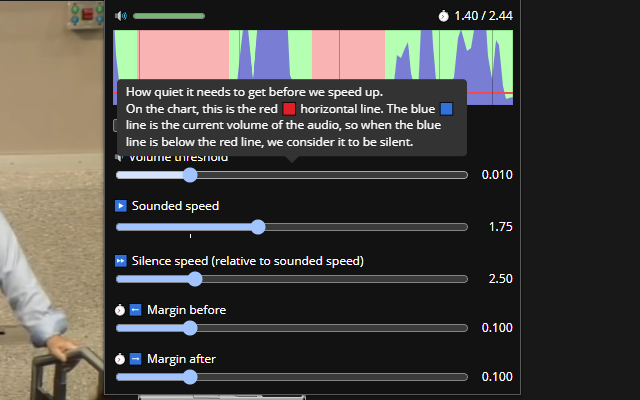Image resolution: width=640 pixels, height=400 pixels.
Task: Click the green volume level bar at top
Action: (168, 16)
